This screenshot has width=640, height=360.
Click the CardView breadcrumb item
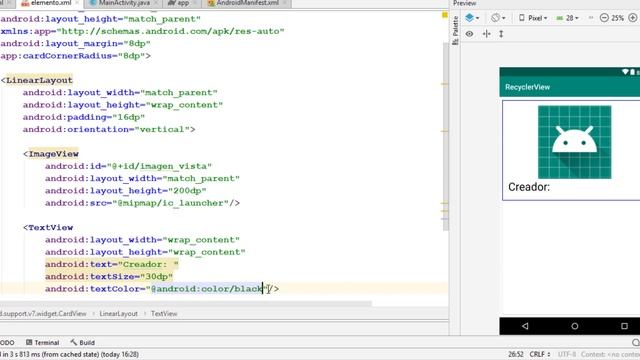click(43, 313)
